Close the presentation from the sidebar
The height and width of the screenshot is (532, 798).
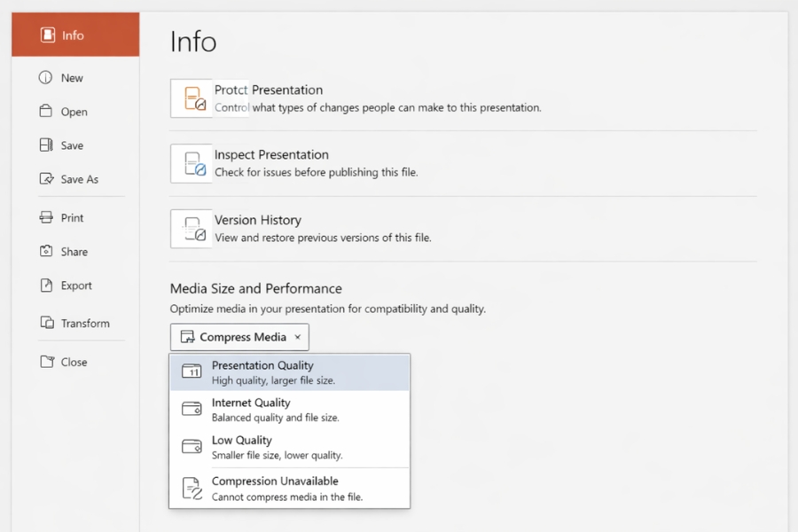(74, 362)
